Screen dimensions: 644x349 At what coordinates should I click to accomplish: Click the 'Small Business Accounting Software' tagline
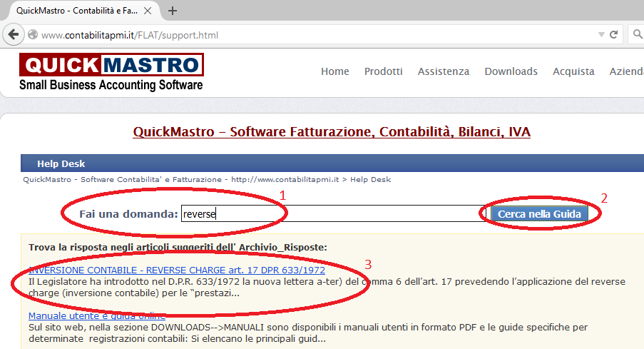[x=111, y=85]
